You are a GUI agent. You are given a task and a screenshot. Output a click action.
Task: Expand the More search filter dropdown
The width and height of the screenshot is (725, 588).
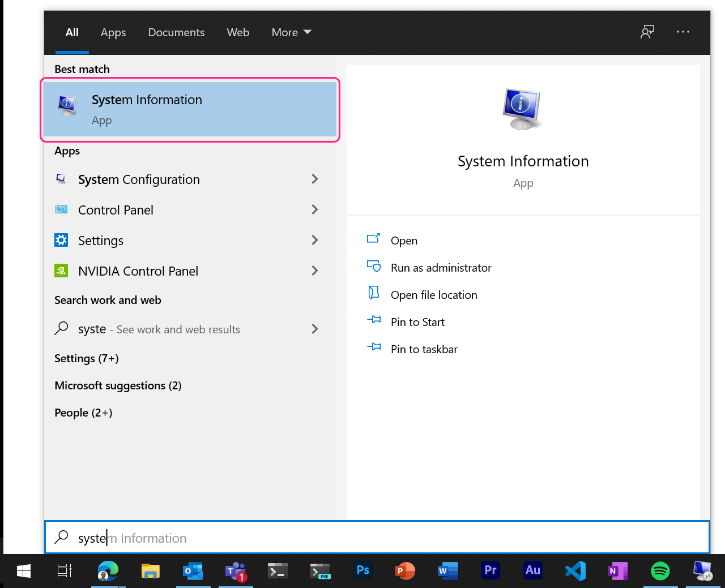click(x=291, y=32)
